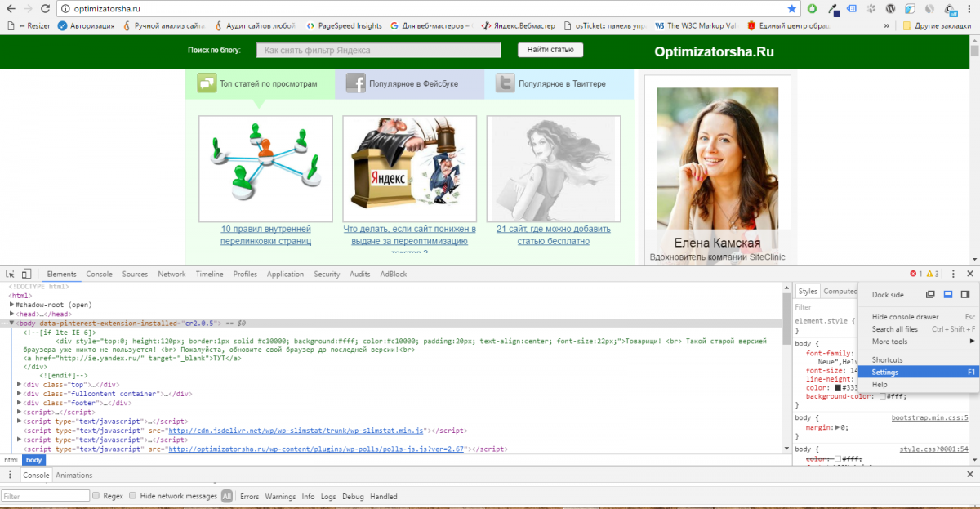Click the bookmark star in address bar
Viewport: 980px width, 509px height.
[x=791, y=8]
